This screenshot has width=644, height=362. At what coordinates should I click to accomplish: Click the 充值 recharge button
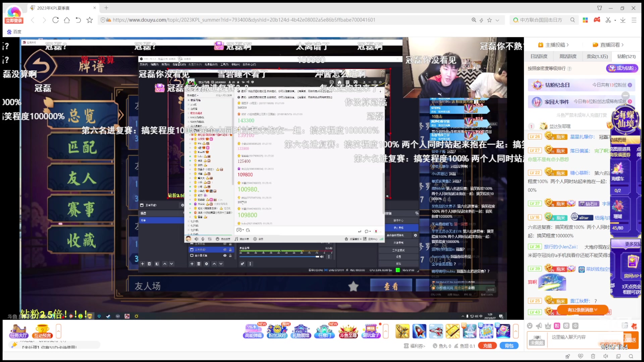click(x=487, y=346)
